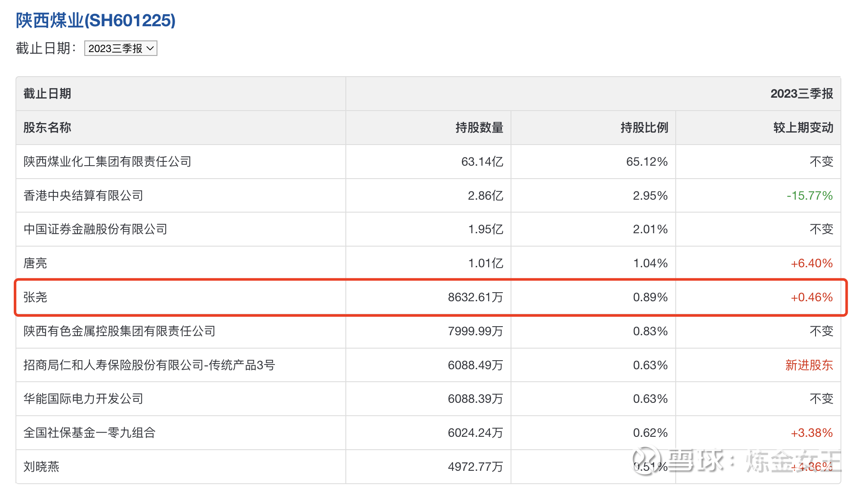Image resolution: width=868 pixels, height=488 pixels.
Task: Select 华能国际电力开发公司 shareholder
Action: [83, 399]
